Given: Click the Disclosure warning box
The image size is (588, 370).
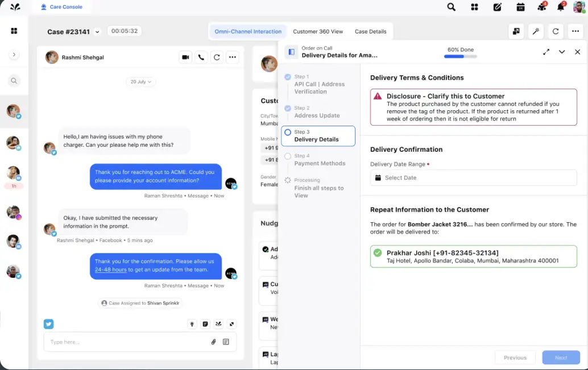Looking at the screenshot, I should tap(473, 107).
